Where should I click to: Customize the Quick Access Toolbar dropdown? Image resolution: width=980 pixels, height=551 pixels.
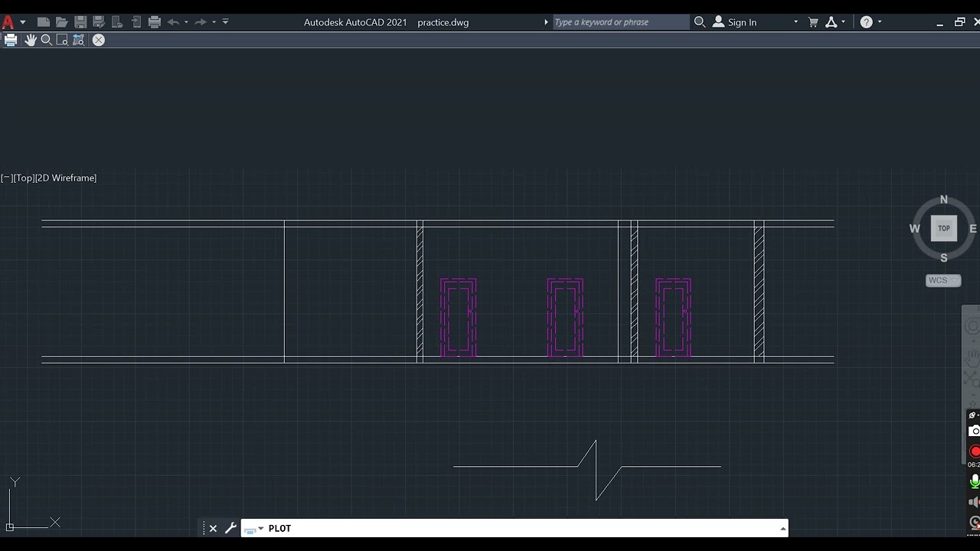[225, 22]
